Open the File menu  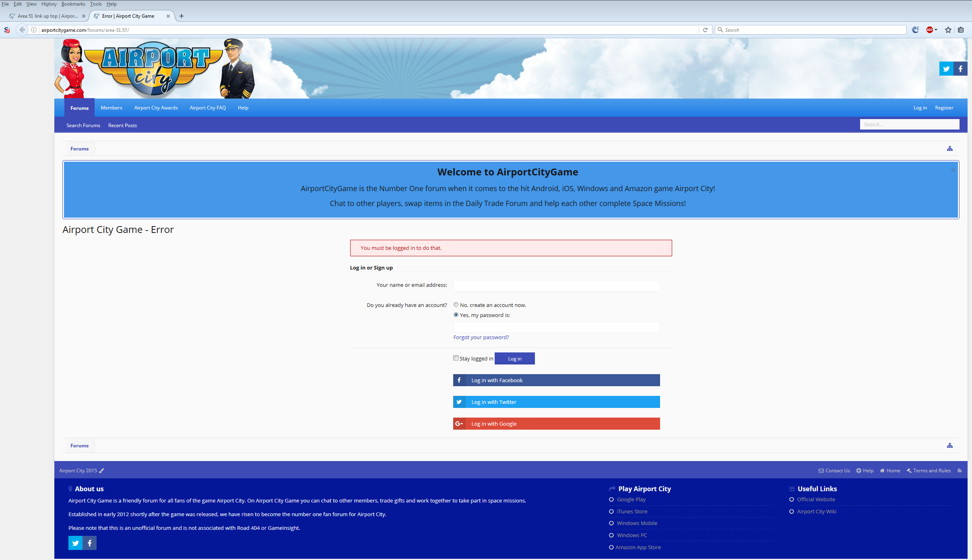[x=5, y=4]
